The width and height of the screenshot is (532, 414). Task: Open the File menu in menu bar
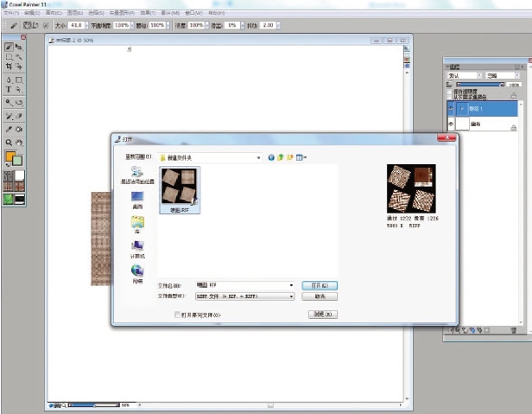[10, 13]
